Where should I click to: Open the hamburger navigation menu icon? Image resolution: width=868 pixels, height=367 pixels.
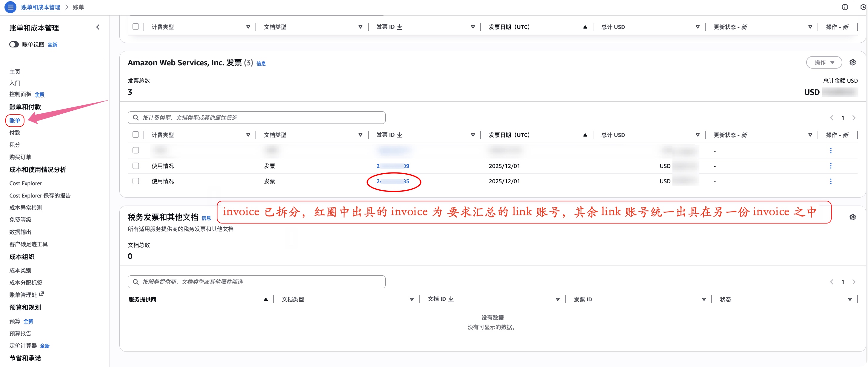point(10,7)
